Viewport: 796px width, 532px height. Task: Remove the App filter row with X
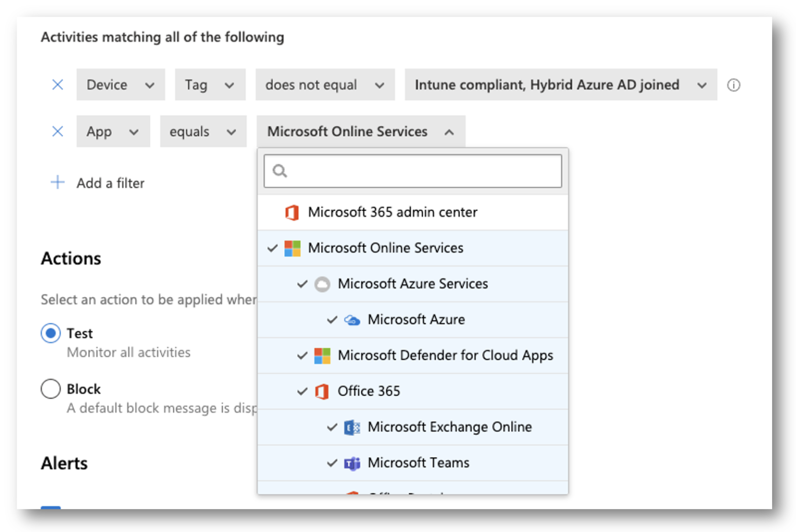(x=58, y=131)
